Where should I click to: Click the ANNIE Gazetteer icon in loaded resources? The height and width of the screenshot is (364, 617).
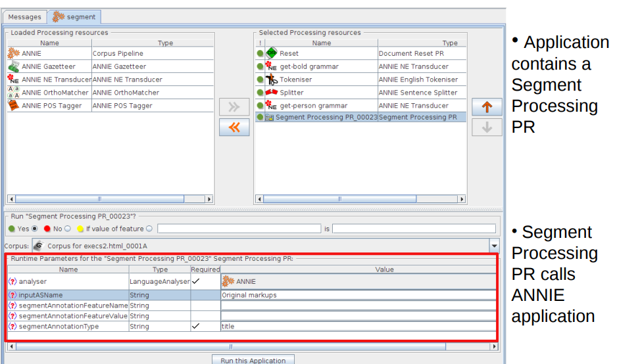click(13, 66)
